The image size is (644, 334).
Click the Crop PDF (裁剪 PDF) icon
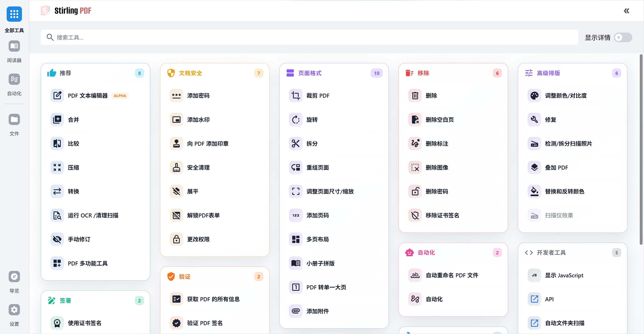point(295,96)
